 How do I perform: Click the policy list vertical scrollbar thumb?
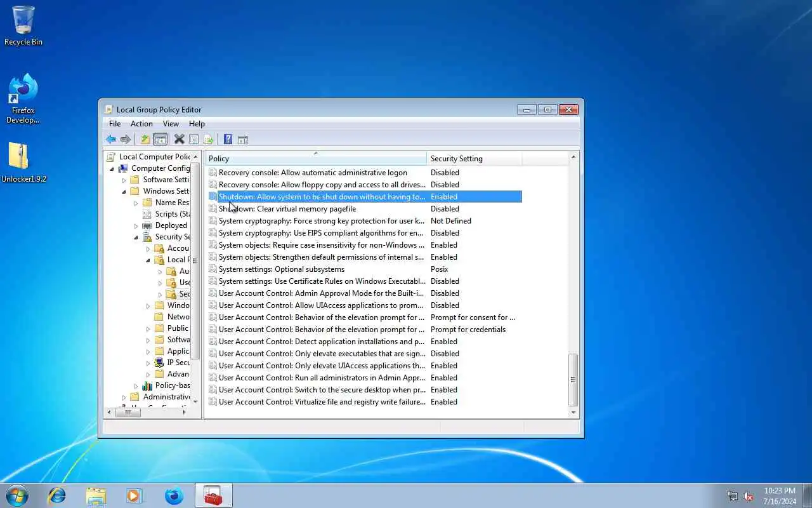coord(573,379)
